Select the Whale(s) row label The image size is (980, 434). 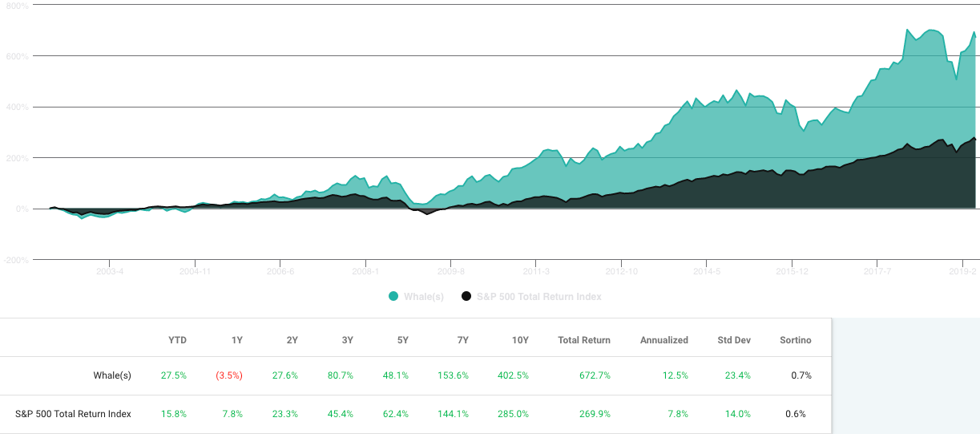point(112,375)
